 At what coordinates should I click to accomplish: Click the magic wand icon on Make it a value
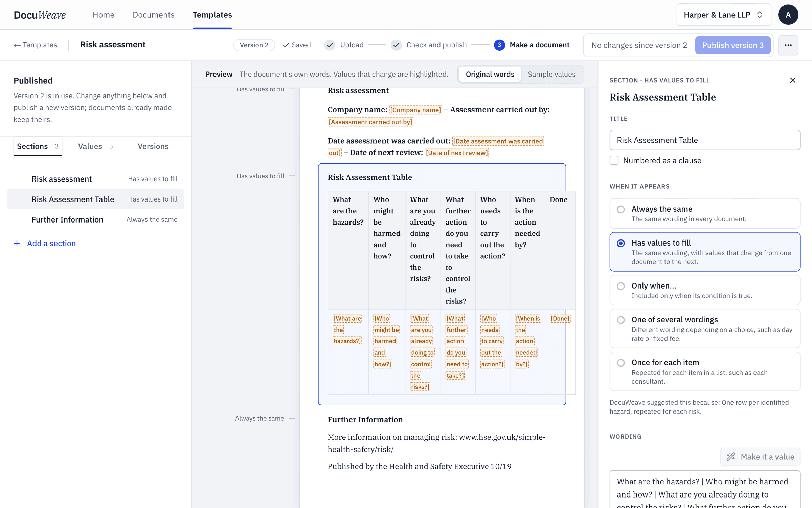tap(731, 457)
